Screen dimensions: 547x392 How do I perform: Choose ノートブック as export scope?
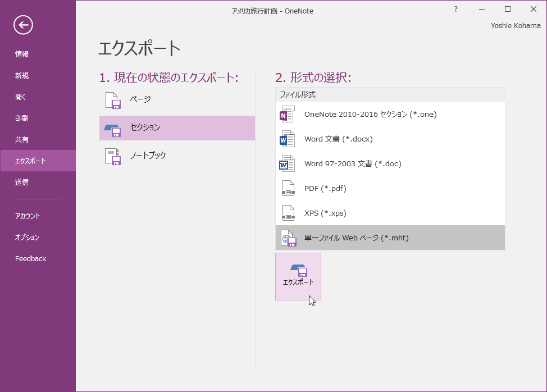pos(177,156)
